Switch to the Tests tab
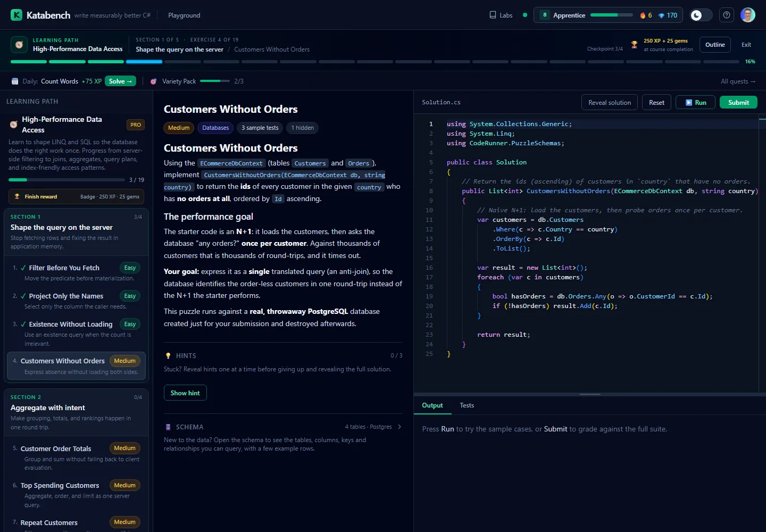Image resolution: width=766 pixels, height=532 pixels. [x=467, y=405]
